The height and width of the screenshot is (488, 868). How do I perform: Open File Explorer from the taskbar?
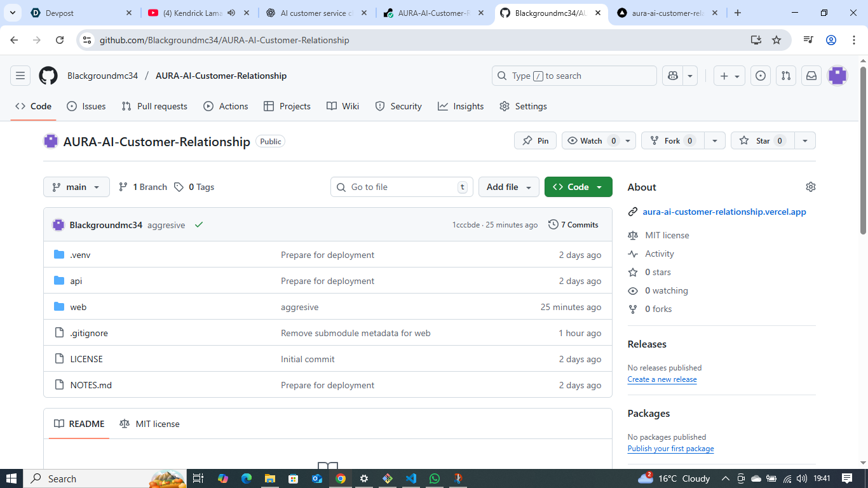pyautogui.click(x=269, y=478)
